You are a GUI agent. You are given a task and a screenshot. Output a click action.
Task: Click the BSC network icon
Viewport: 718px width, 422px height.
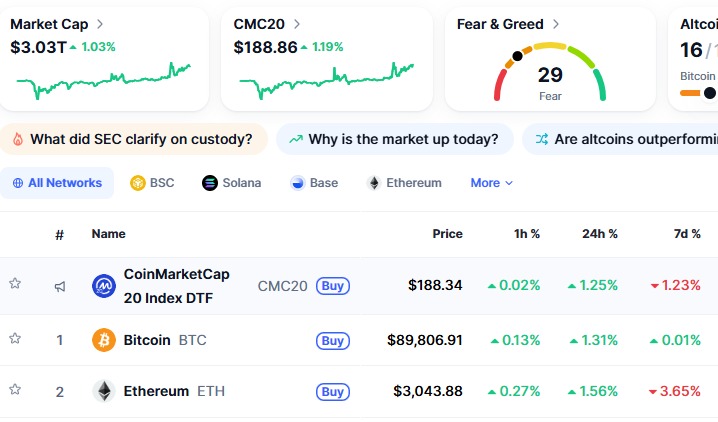coord(138,183)
